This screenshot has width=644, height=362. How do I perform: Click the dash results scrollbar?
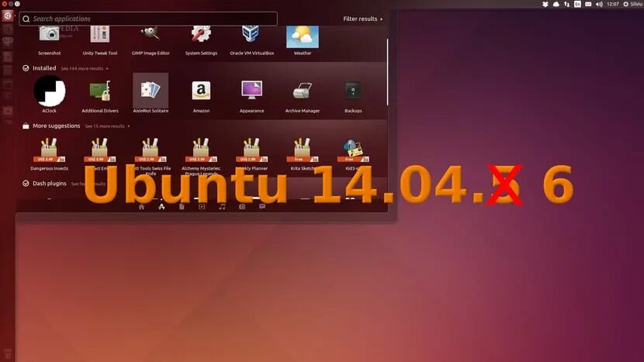(x=387, y=72)
